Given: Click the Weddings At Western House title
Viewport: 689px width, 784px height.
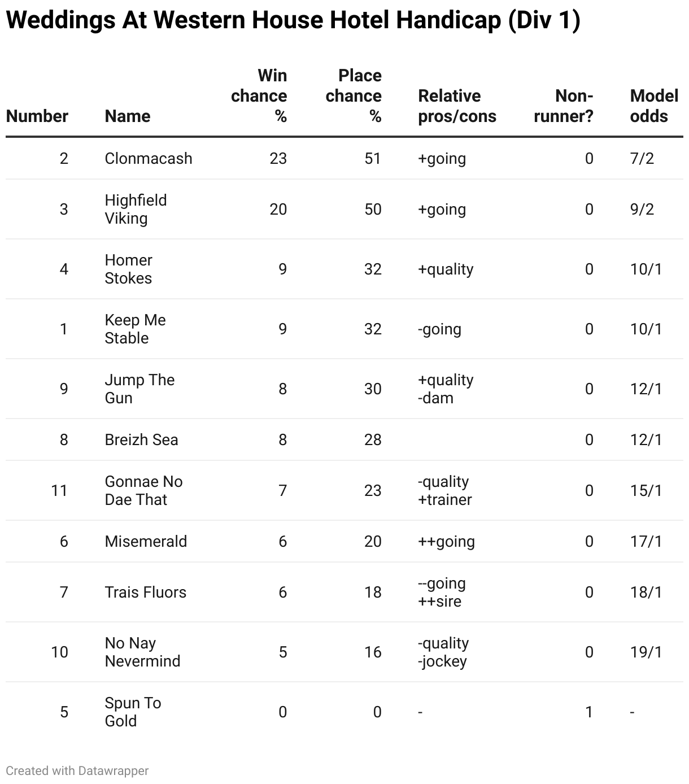Looking at the screenshot, I should 293,20.
